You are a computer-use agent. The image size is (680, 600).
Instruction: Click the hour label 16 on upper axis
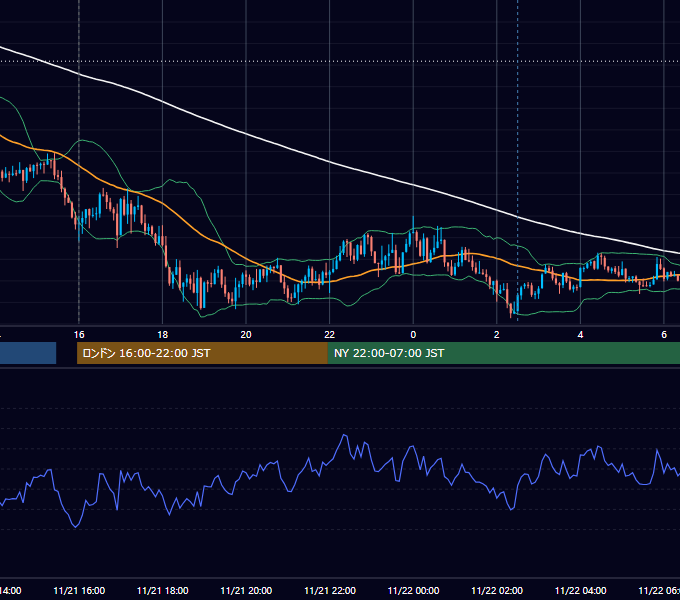coord(79,335)
